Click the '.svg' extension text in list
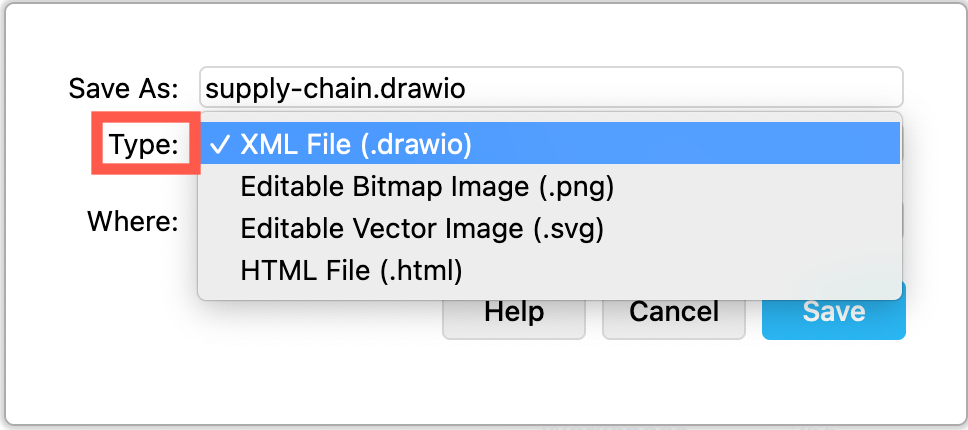This screenshot has width=968, height=430. [x=568, y=229]
